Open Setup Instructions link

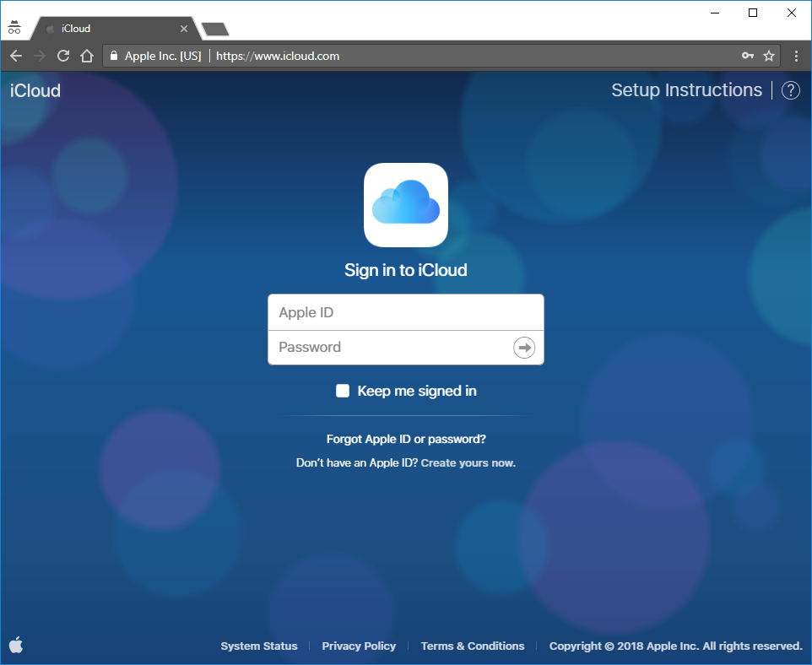pos(686,90)
